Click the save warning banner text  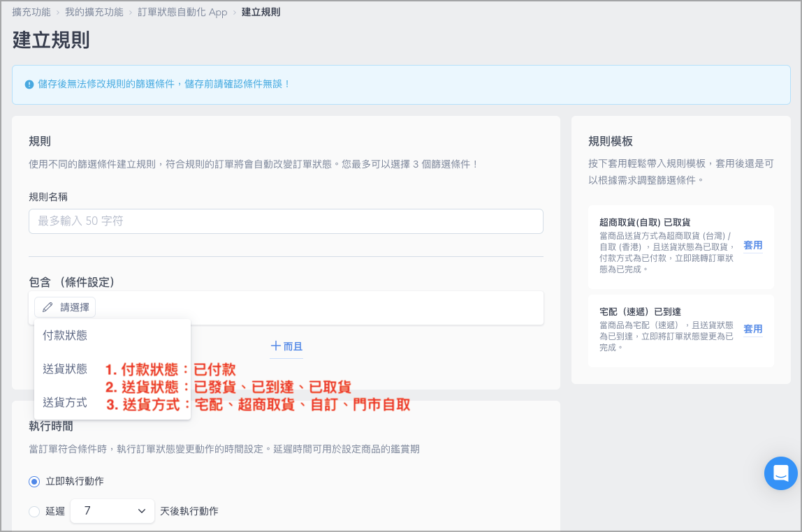coord(164,84)
